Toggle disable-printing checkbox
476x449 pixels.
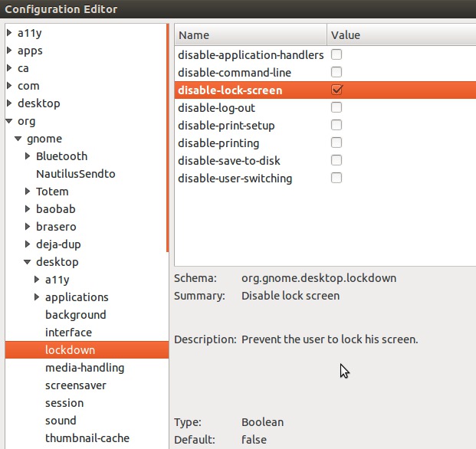click(336, 143)
